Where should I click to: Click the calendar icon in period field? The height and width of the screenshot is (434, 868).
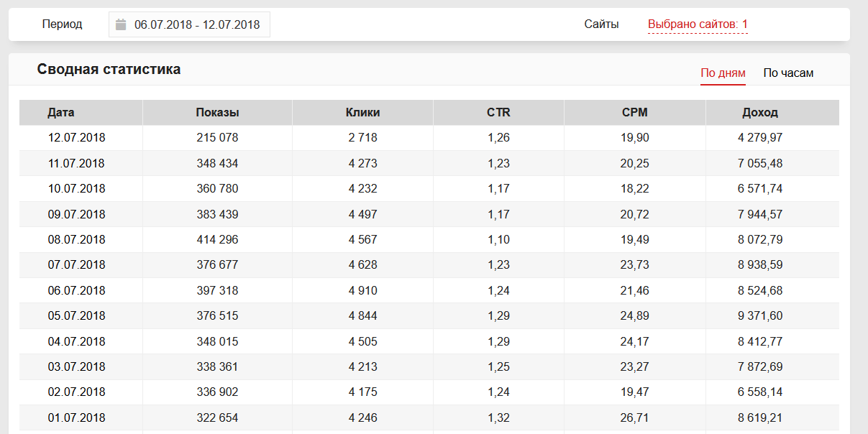[x=121, y=24]
